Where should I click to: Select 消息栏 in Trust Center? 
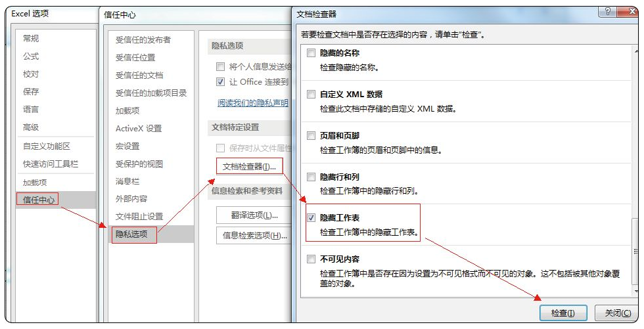point(127,181)
